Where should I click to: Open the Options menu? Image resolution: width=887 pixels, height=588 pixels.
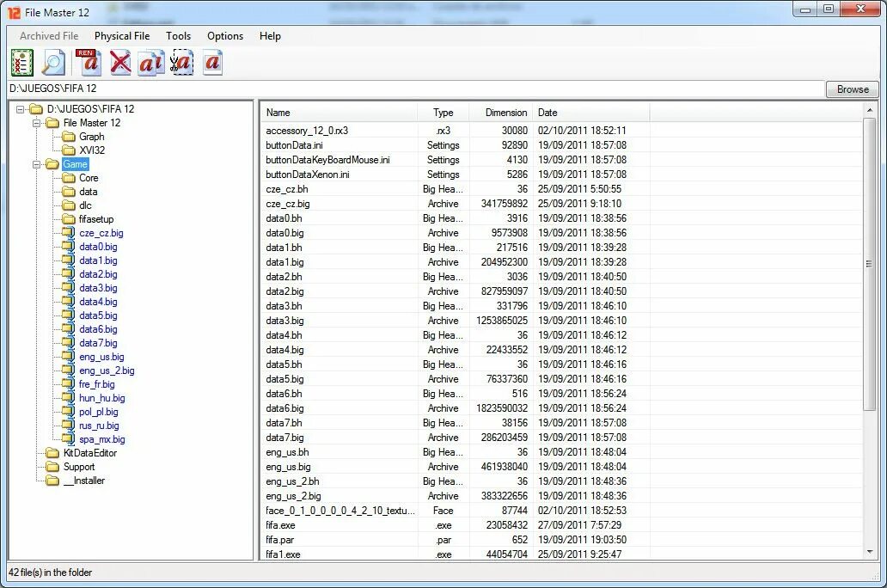(x=225, y=35)
